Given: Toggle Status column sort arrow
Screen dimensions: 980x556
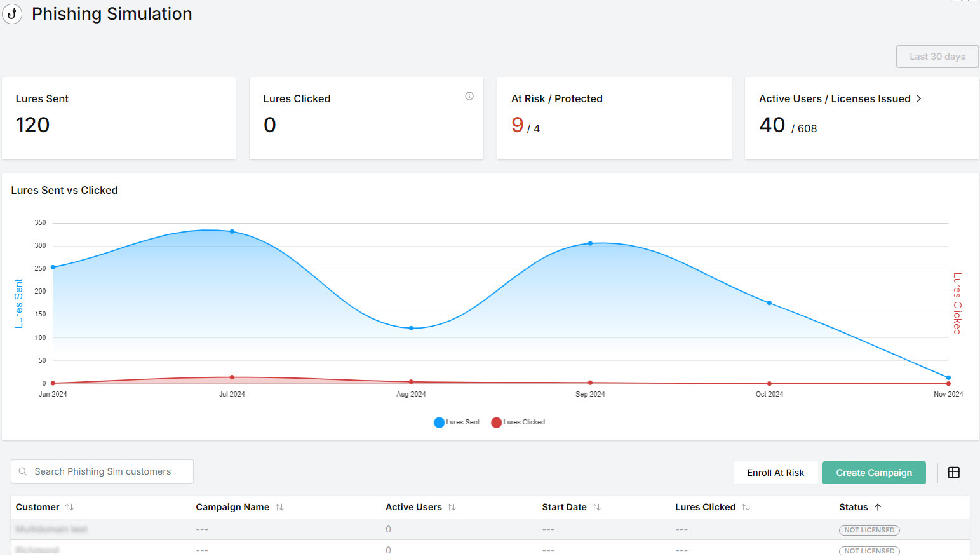Looking at the screenshot, I should (x=878, y=507).
